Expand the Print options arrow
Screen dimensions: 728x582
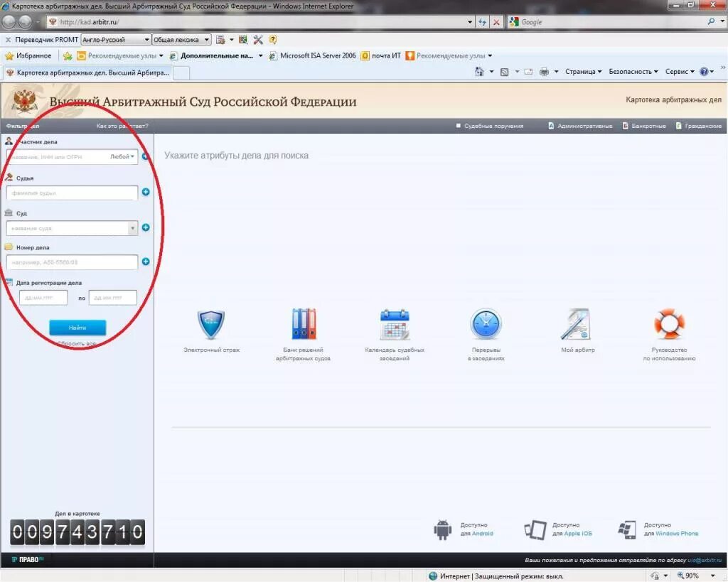click(556, 72)
